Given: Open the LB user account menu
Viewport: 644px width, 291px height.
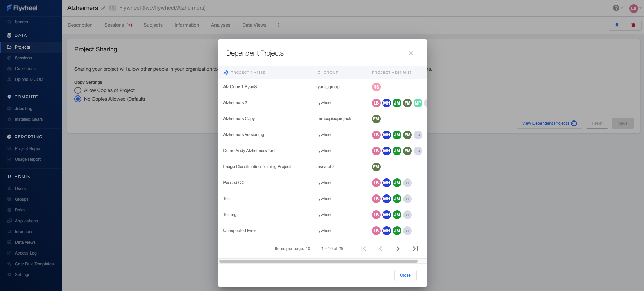Looking at the screenshot, I should (x=634, y=8).
